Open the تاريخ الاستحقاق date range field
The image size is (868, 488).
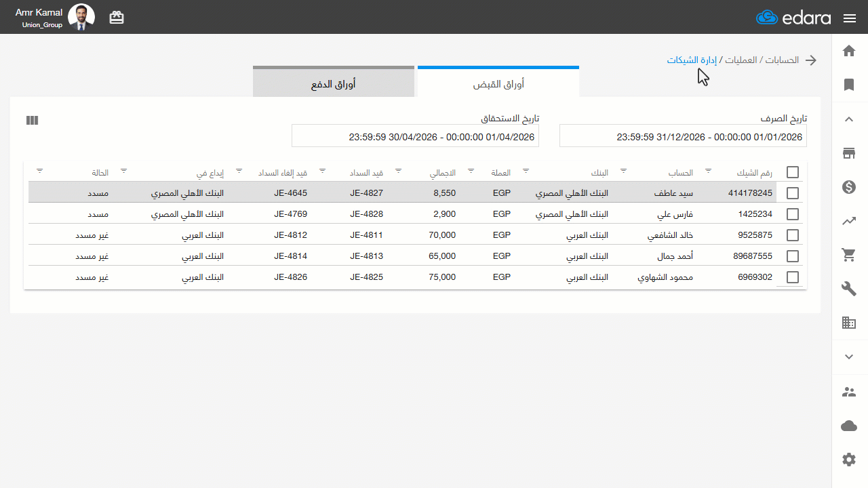coord(415,136)
